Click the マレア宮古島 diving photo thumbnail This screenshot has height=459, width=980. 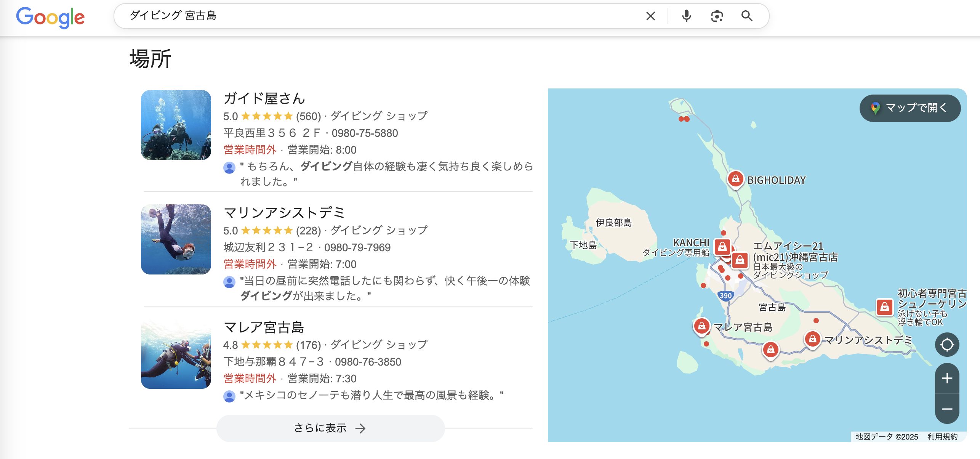point(176,354)
